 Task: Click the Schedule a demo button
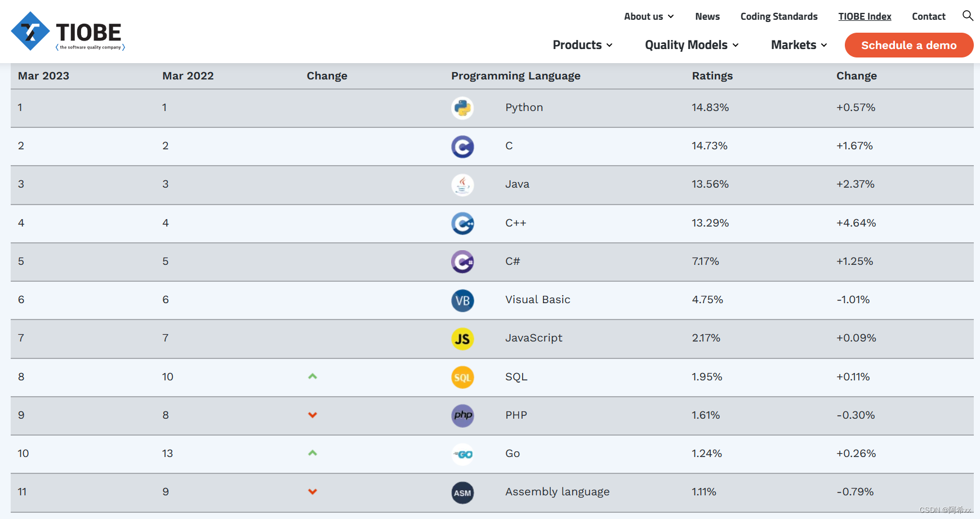(x=909, y=45)
